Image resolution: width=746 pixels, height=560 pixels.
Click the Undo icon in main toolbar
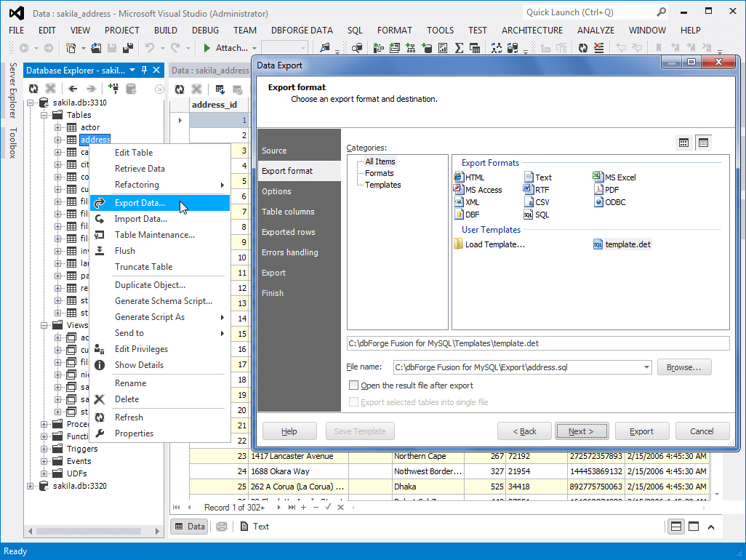pyautogui.click(x=150, y=48)
